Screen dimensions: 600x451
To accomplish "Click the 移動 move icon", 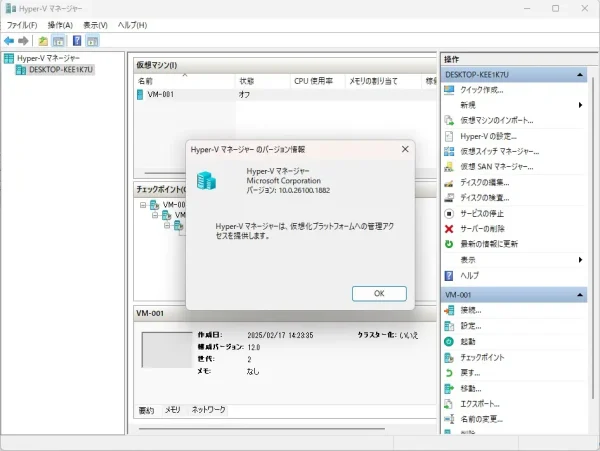I will pyautogui.click(x=449, y=389).
